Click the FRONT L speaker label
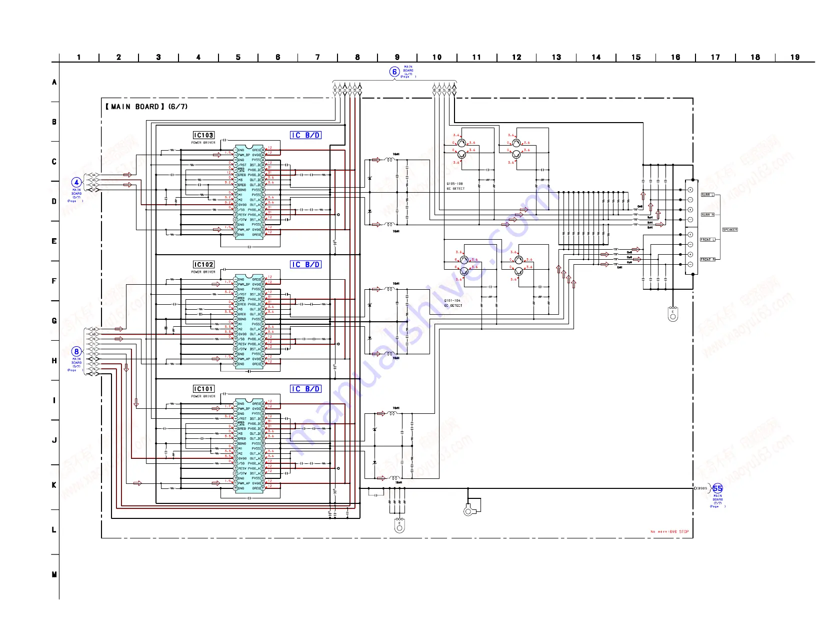Image resolution: width=840 pixels, height=632 pixels. [x=707, y=240]
